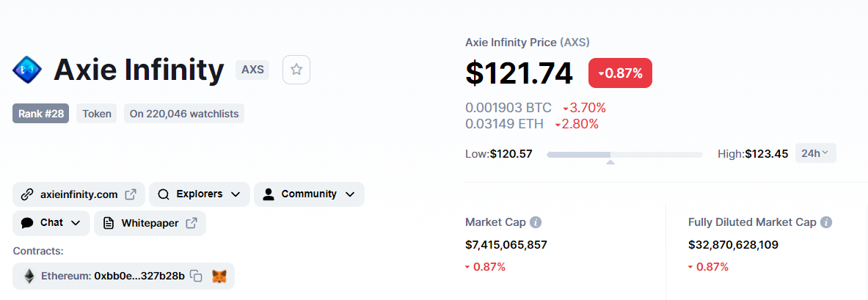Click the low/high price range bar
Viewport: 868px width, 300px height.
point(624,155)
